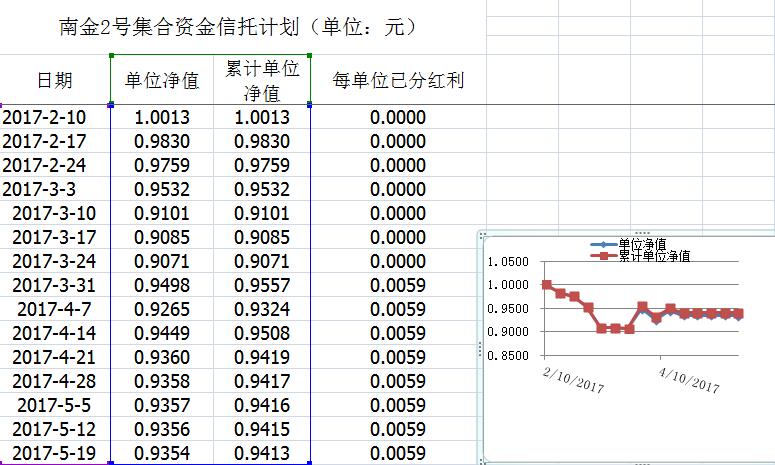
Task: Click the 累计单位净值 table header cell
Action: click(262, 80)
